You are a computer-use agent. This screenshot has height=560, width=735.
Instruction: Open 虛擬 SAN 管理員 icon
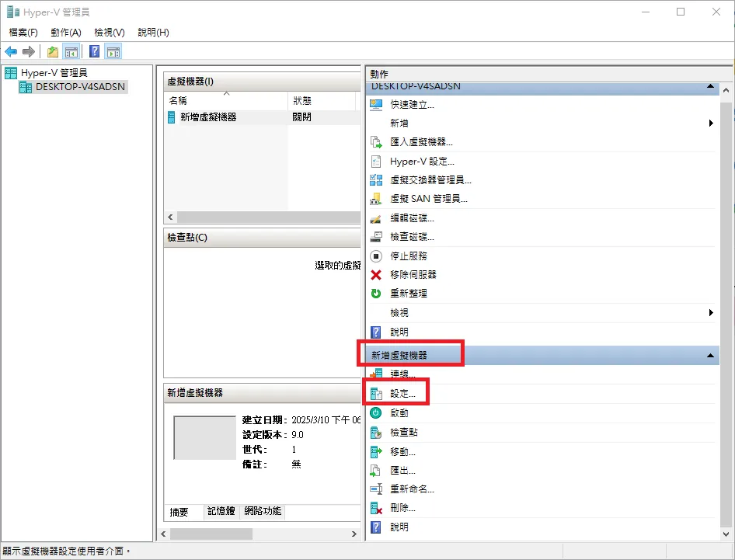click(x=376, y=199)
